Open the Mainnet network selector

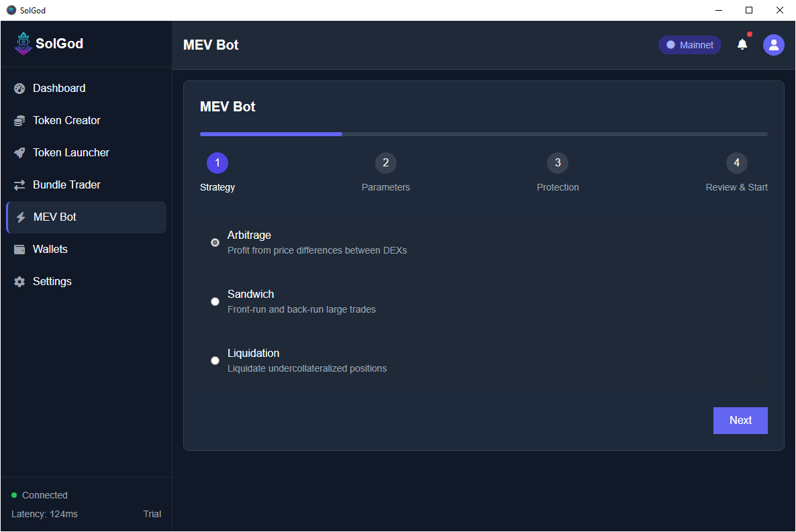click(x=690, y=44)
